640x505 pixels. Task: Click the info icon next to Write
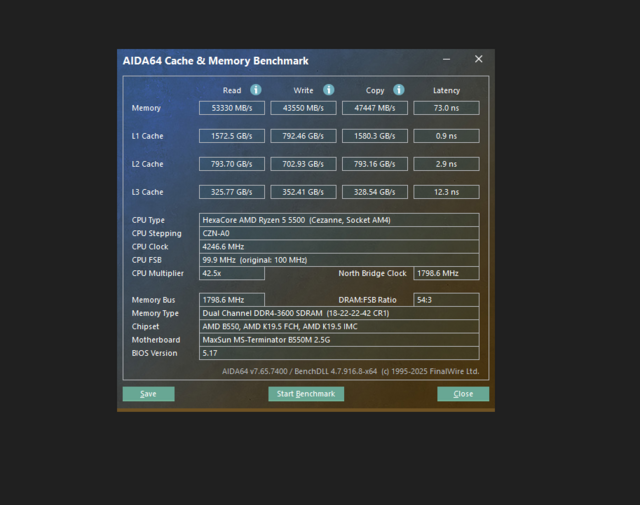coord(328,90)
